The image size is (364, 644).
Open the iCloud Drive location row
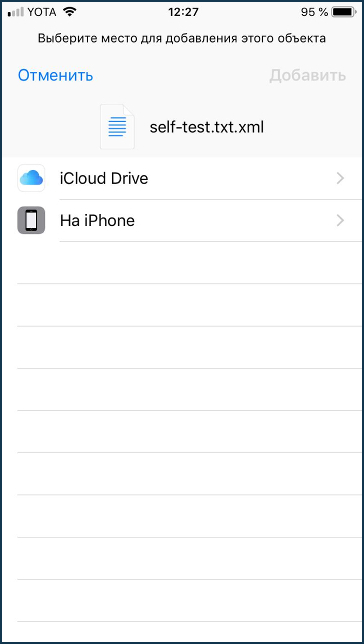[x=182, y=178]
